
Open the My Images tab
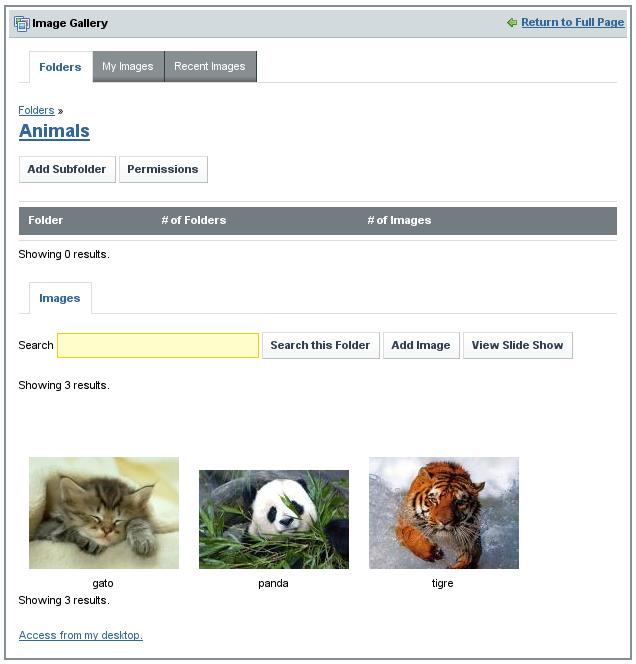coord(128,67)
